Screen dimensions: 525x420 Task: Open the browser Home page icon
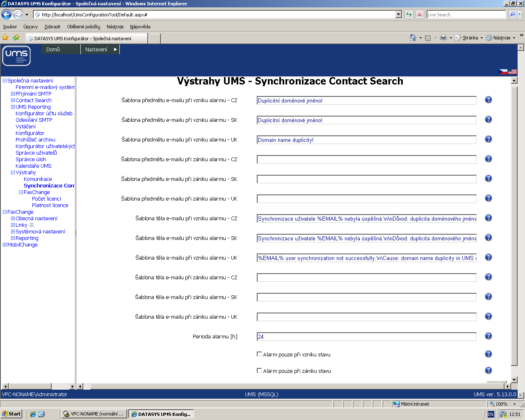[413, 38]
